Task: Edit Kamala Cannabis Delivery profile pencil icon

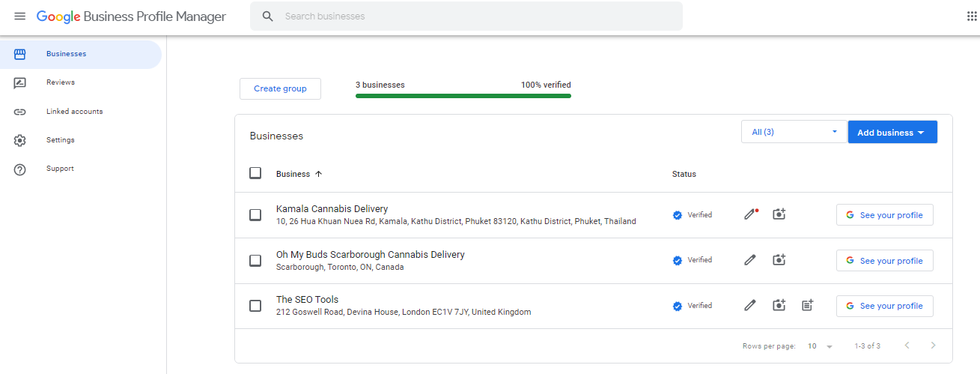Action: (x=749, y=214)
